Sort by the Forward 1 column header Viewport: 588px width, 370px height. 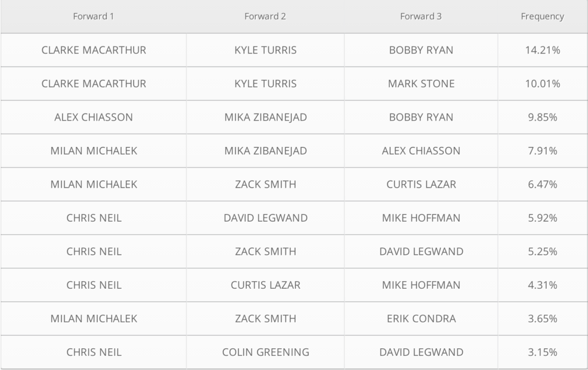[x=93, y=16]
